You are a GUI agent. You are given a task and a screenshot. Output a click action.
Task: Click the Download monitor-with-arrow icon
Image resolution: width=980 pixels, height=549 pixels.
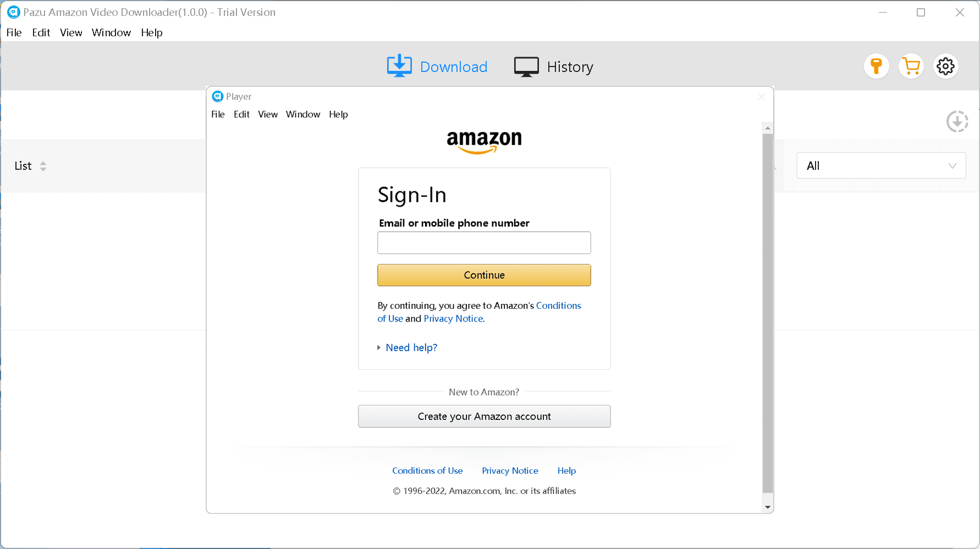[x=399, y=65]
